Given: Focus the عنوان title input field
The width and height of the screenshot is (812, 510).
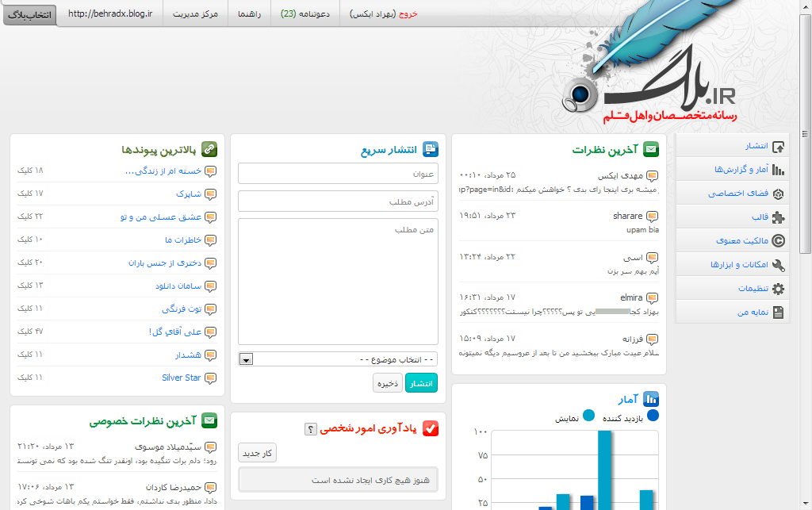Looking at the screenshot, I should 338,174.
